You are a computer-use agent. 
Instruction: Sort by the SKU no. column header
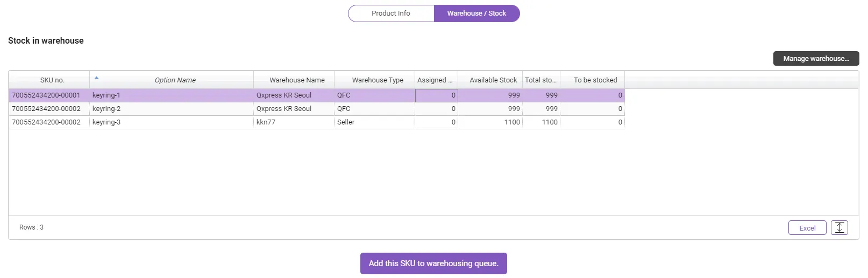(x=52, y=80)
